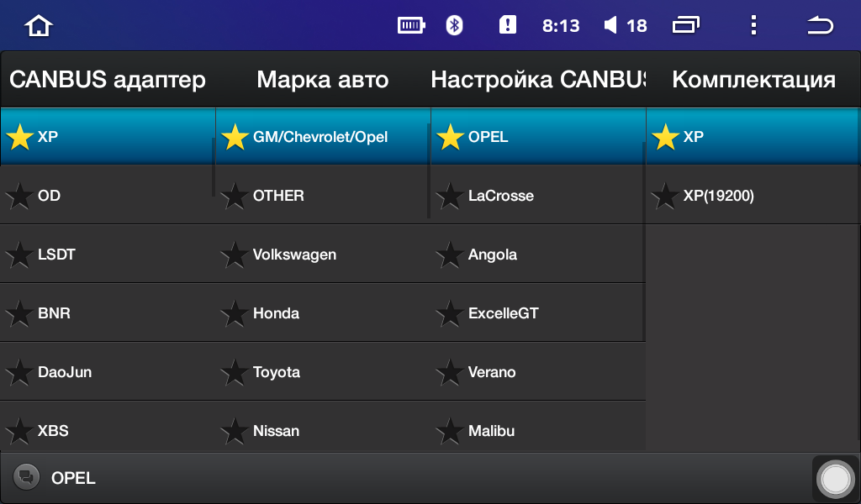Select XP(19200) configuration
Screen dimensions: 861x504
pos(753,195)
